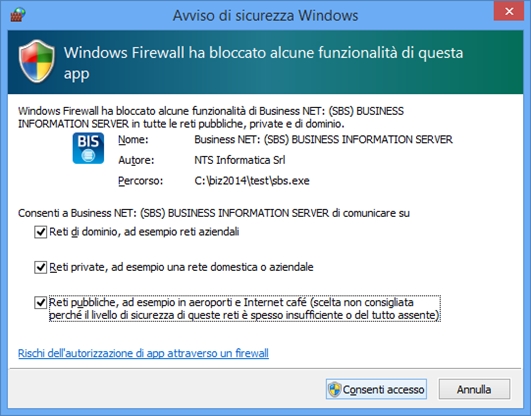Select the C:\biz2014\test\sbs.exe path text
This screenshot has height=416, width=531.
tap(252, 181)
